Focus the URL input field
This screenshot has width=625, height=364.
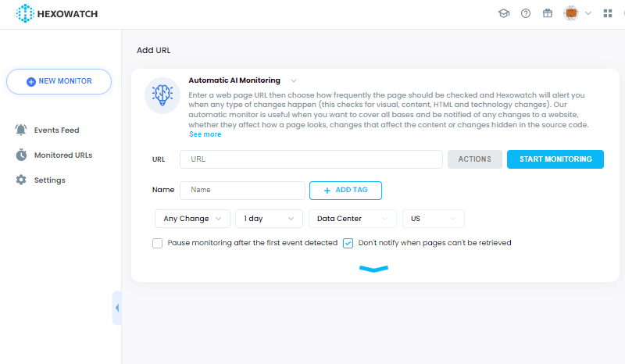[311, 159]
